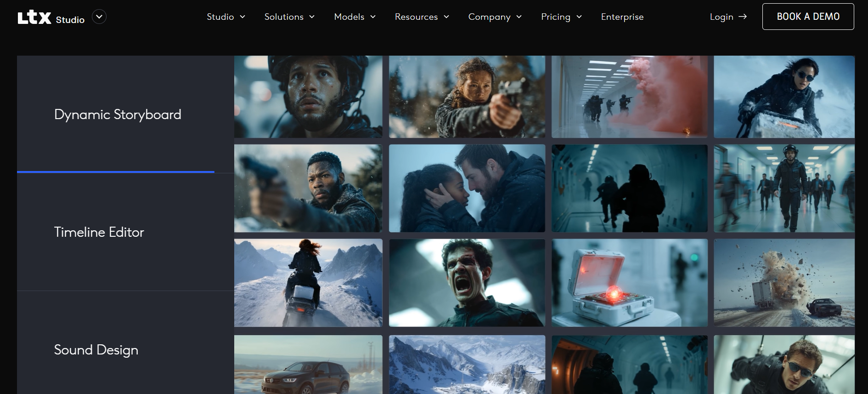
Task: Click the LTX Studio logo
Action: [51, 17]
